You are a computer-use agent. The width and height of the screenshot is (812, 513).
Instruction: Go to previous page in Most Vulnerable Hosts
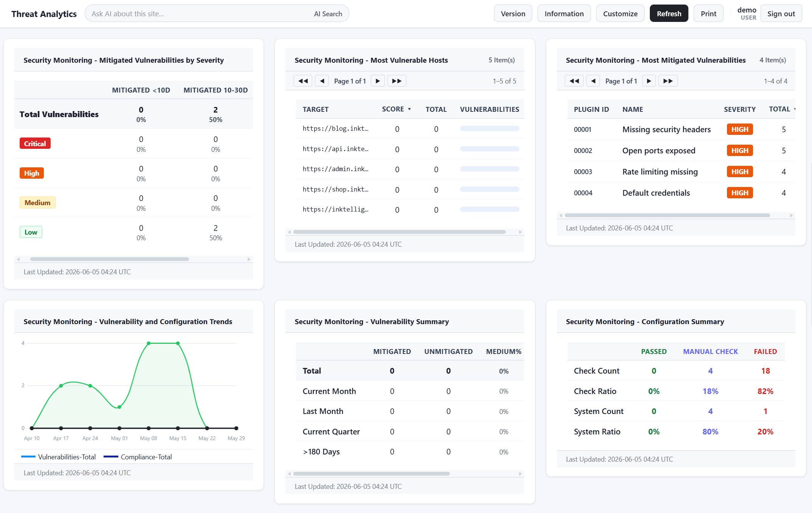point(322,81)
